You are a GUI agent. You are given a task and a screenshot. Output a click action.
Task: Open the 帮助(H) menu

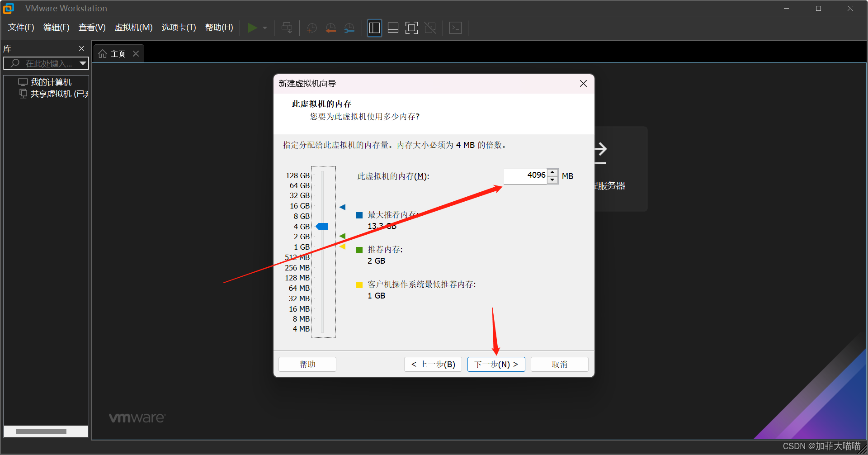click(x=219, y=28)
